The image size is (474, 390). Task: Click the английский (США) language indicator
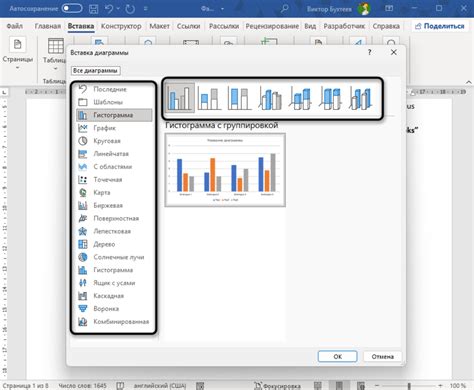click(x=160, y=386)
